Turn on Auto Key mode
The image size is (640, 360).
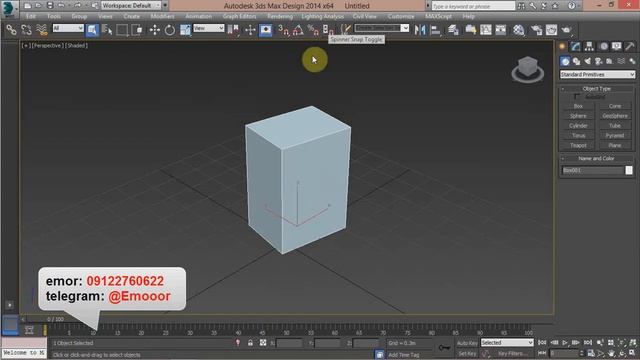[467, 343]
